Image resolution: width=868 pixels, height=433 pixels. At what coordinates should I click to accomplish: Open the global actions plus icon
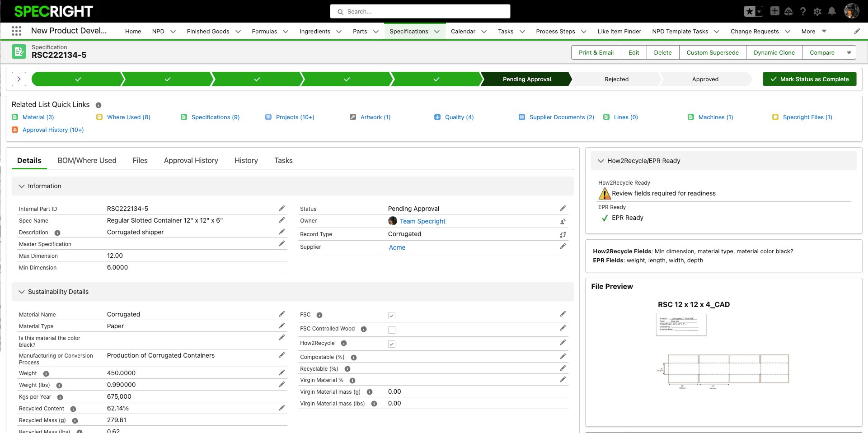pos(774,11)
